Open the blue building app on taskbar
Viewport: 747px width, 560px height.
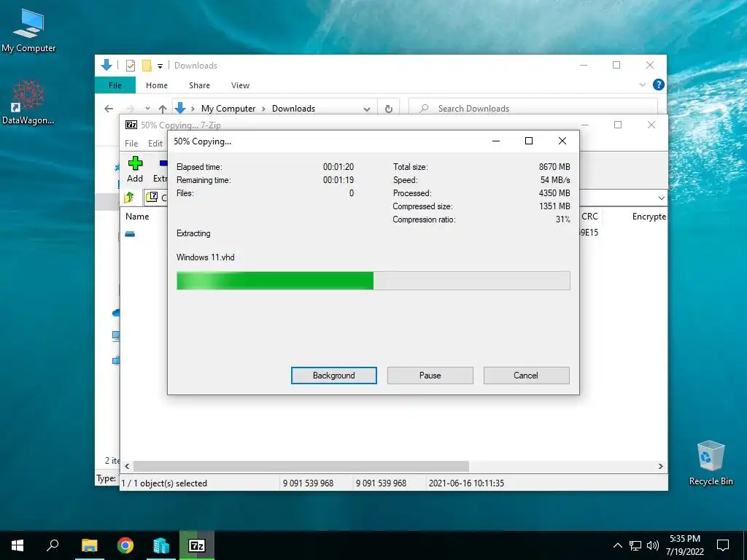tap(161, 545)
